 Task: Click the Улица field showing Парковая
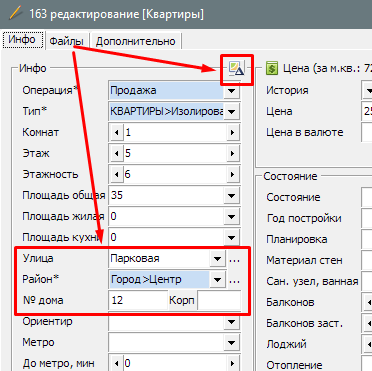(x=160, y=259)
